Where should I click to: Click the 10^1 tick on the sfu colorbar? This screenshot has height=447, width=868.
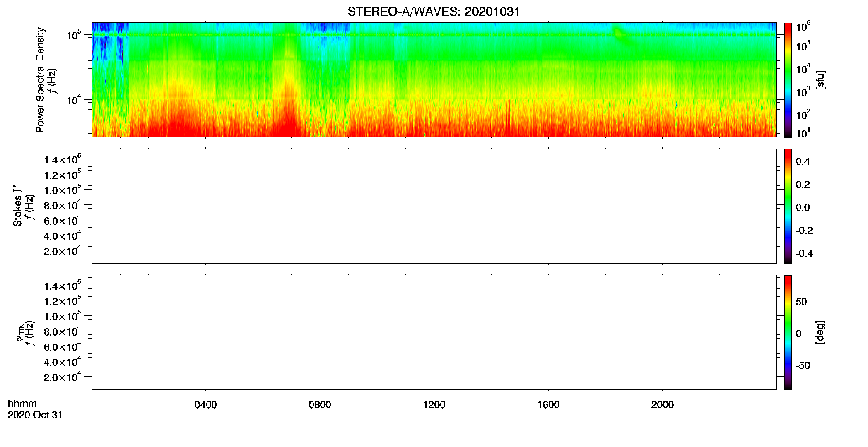tap(803, 133)
